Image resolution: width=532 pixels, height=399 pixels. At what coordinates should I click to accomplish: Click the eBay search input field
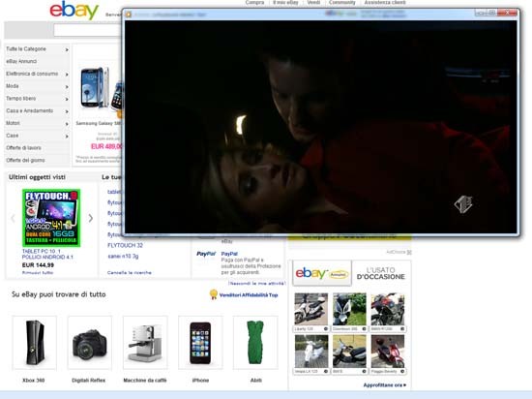[87, 30]
